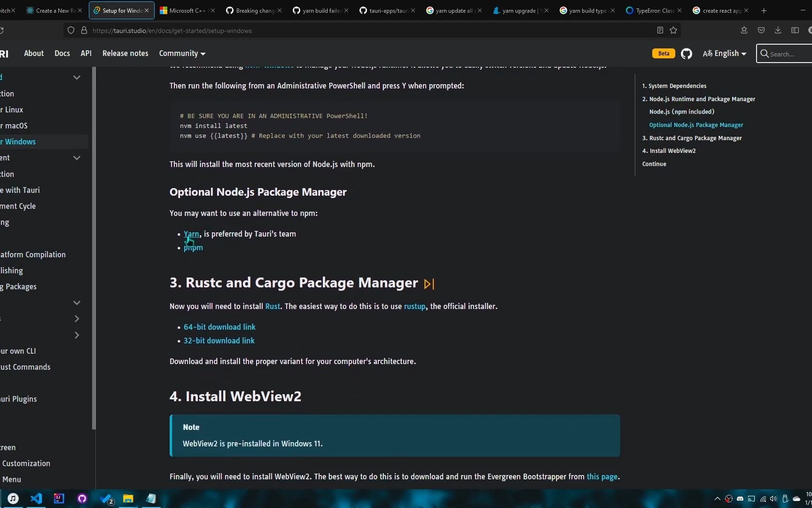
Task: Open the Community dropdown menu
Action: (182, 54)
